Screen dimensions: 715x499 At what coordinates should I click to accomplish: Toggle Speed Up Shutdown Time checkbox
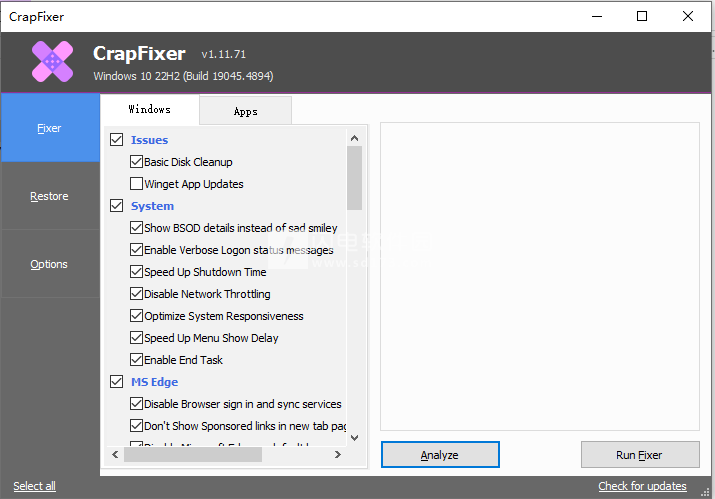[136, 271]
